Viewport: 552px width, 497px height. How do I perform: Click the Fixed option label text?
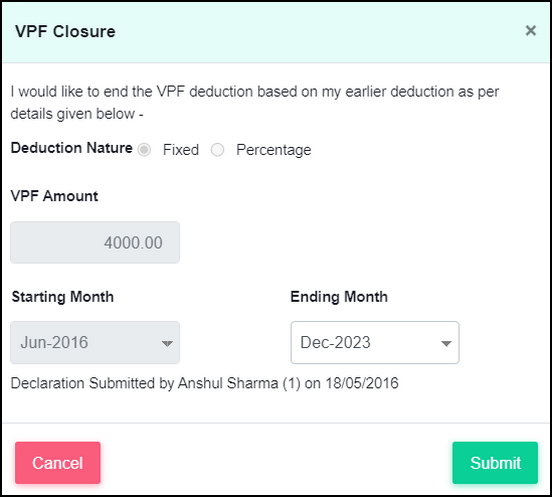point(181,150)
